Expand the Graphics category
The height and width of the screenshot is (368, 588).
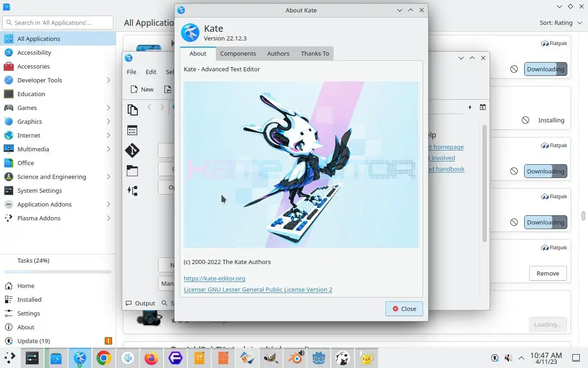[108, 121]
